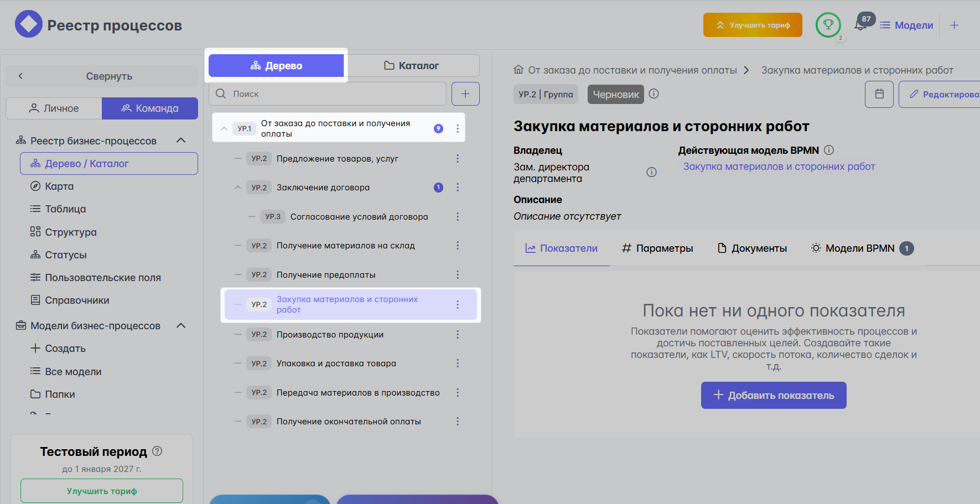Collapse the Модели бизнес-процессов section
The image size is (980, 504).
[180, 325]
